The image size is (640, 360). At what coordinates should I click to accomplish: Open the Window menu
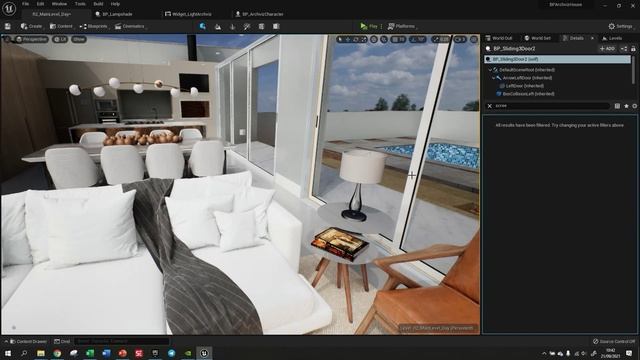pyautogui.click(x=59, y=4)
